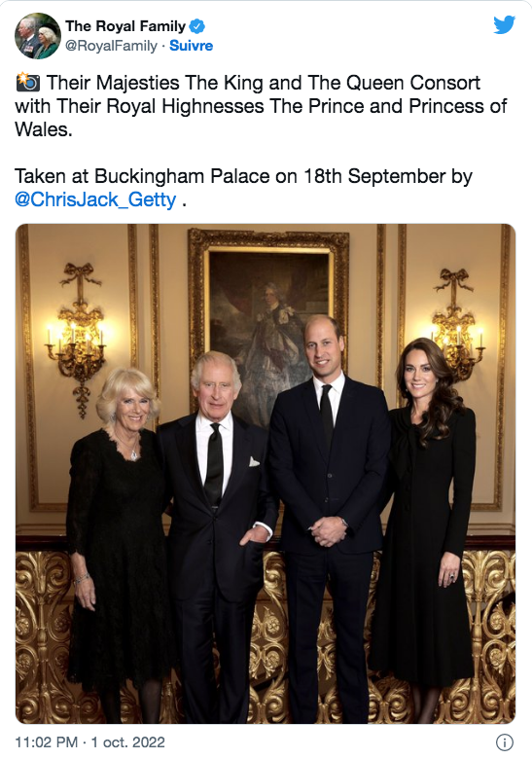Click the blue verified badge
The height and width of the screenshot is (759, 532).
point(197,25)
